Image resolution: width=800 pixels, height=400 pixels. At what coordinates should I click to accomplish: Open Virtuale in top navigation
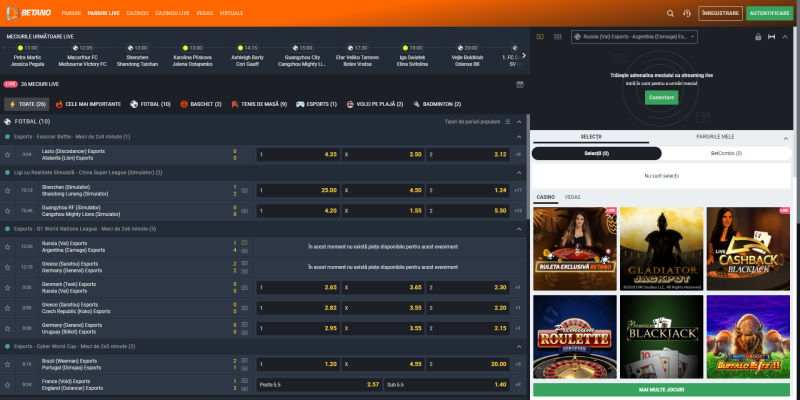(231, 13)
